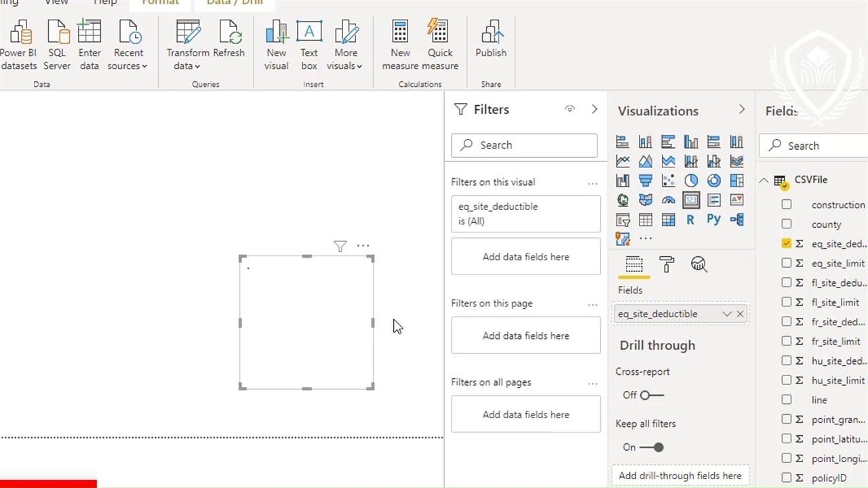The width and height of the screenshot is (868, 488).
Task: Insert a Python visual
Action: pos(713,220)
